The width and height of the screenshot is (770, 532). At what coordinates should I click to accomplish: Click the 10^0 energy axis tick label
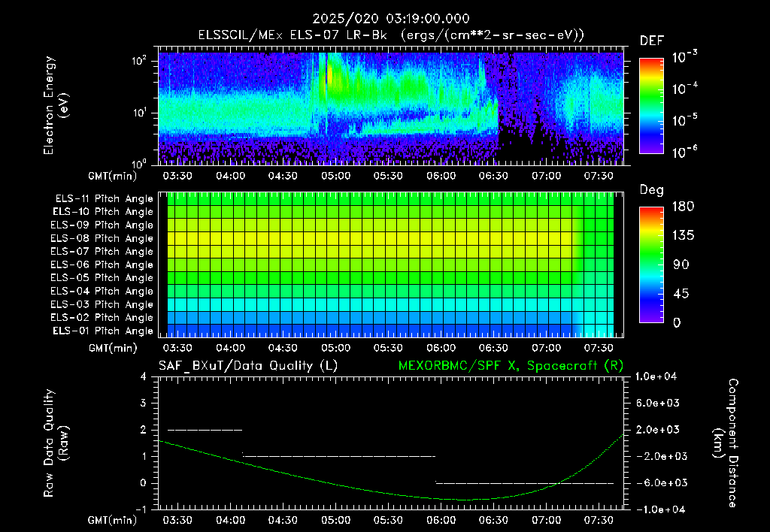pos(139,163)
